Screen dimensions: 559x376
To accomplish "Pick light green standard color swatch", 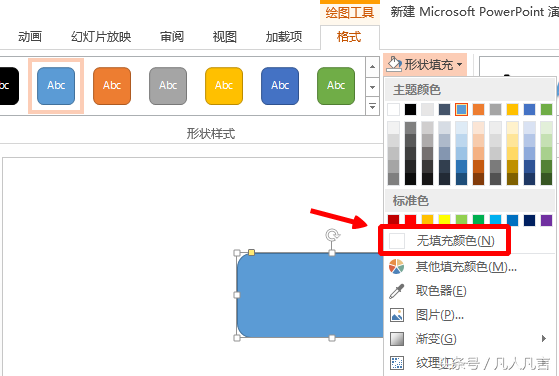I will click(461, 220).
